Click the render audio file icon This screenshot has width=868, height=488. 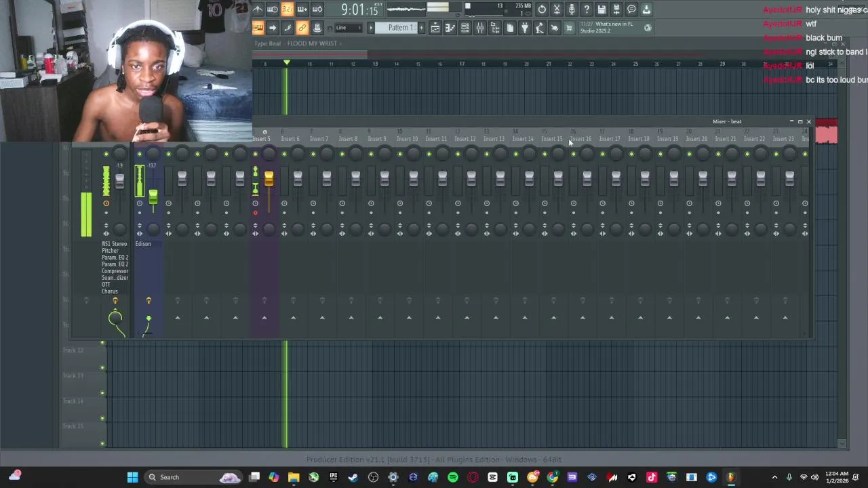616,9
